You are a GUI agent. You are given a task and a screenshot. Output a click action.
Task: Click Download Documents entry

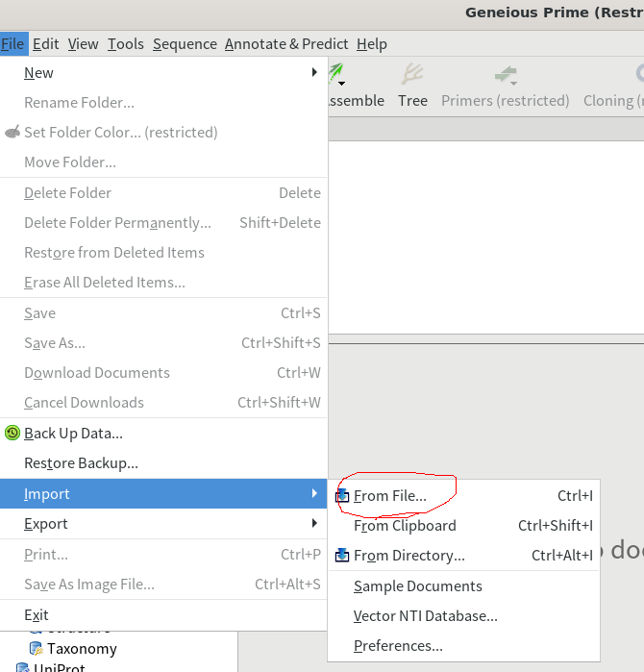click(163, 373)
